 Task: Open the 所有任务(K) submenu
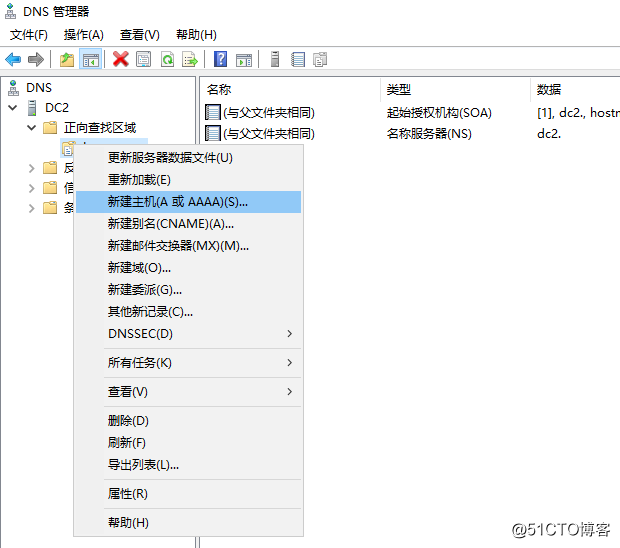189,363
